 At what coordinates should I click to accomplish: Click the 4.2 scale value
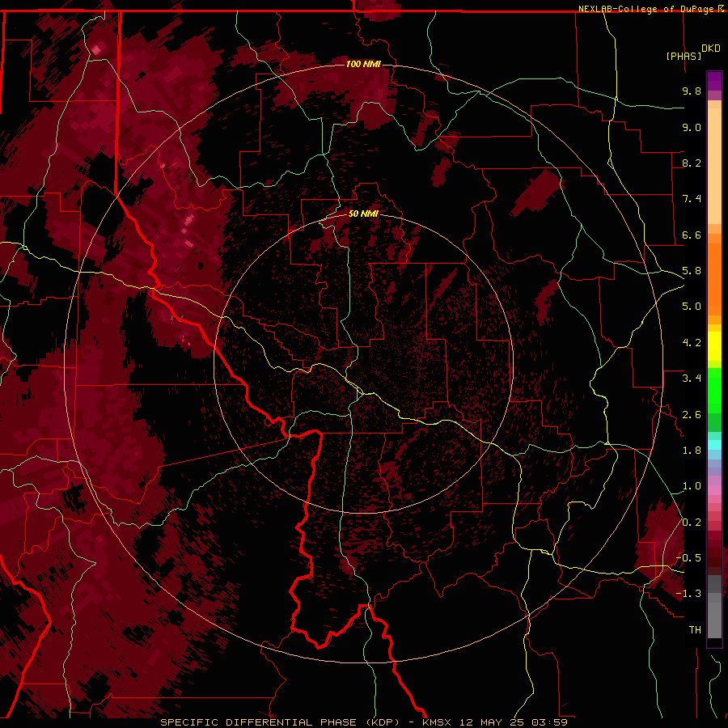coord(692,343)
